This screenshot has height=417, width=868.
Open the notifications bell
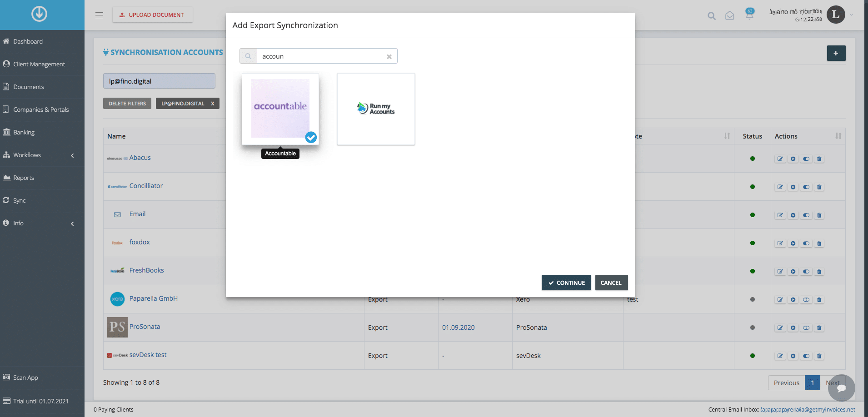click(x=749, y=15)
